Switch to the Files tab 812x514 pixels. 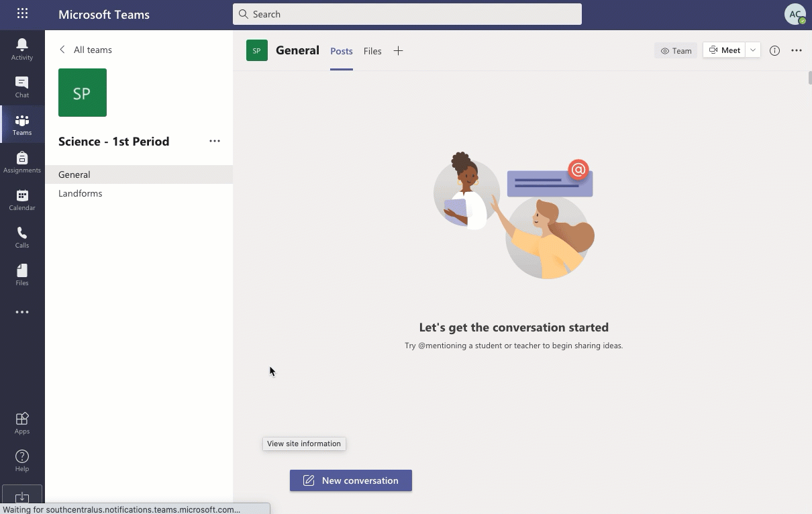click(372, 51)
